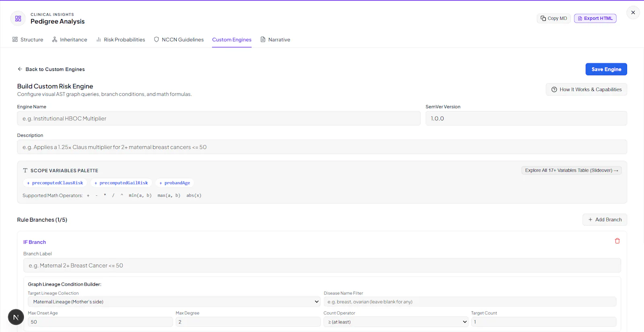
Task: Click the Target Count input field
Action: pyautogui.click(x=544, y=322)
